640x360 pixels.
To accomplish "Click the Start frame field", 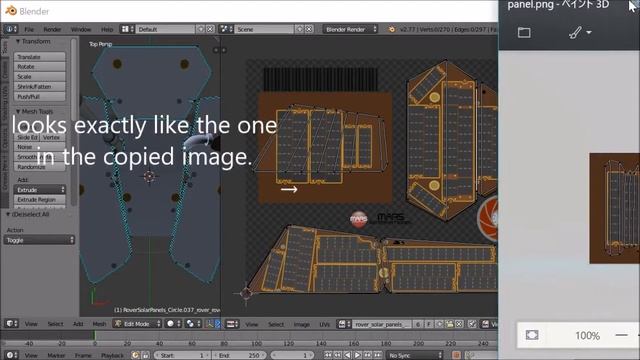I will [x=182, y=355].
